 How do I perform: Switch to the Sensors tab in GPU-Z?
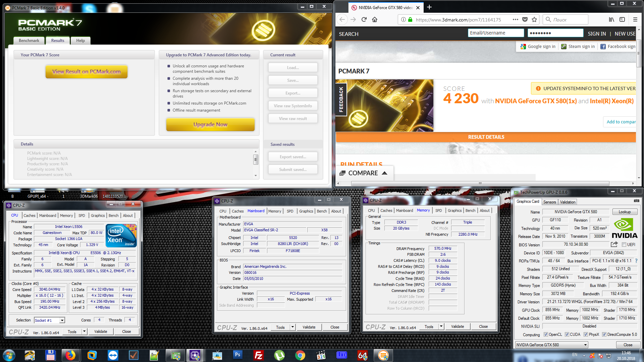(x=549, y=202)
